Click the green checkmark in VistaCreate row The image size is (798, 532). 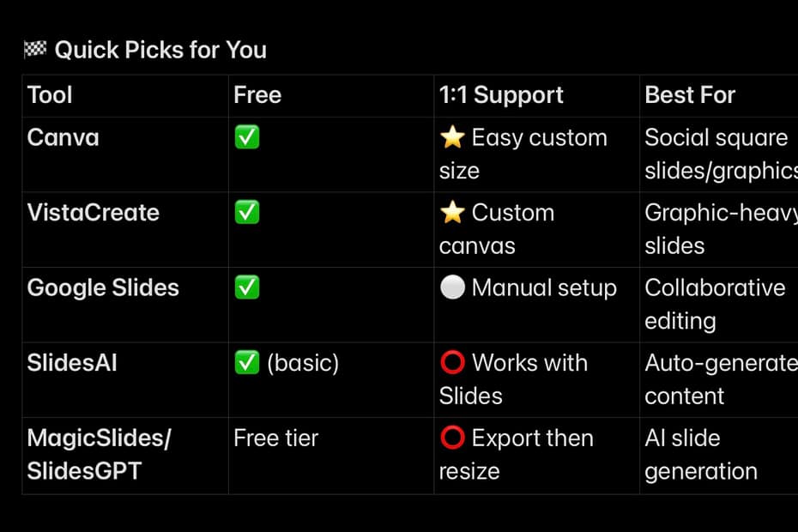(x=247, y=213)
